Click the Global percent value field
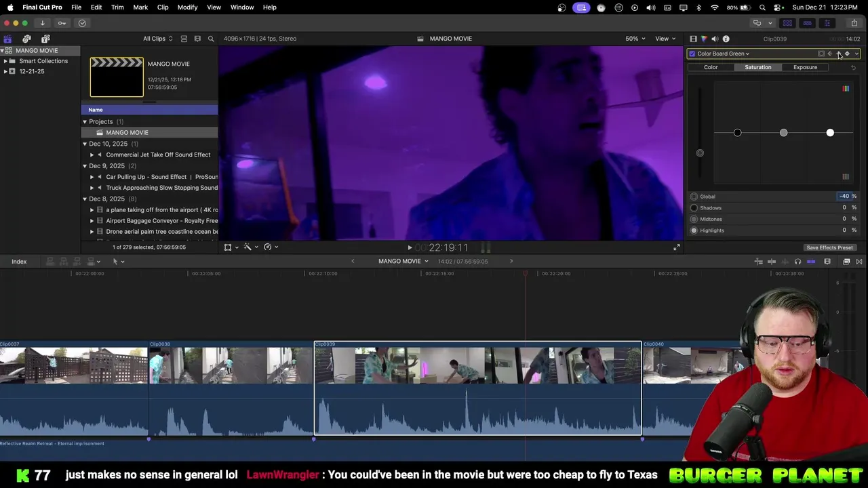 click(x=844, y=197)
